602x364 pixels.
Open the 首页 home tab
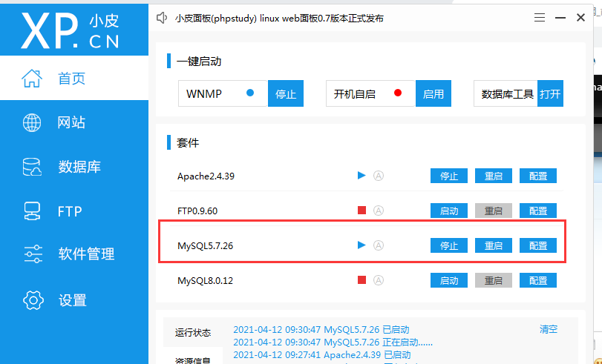(74, 78)
